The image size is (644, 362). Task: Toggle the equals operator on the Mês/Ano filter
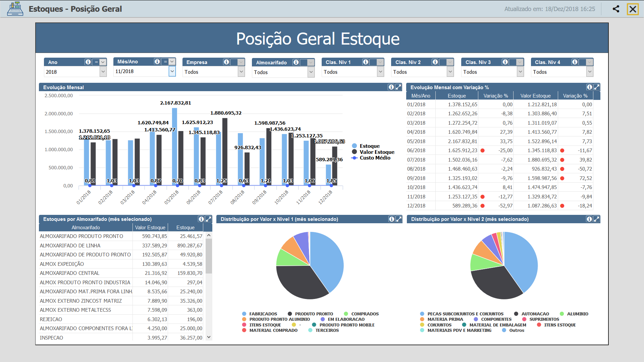coord(165,61)
